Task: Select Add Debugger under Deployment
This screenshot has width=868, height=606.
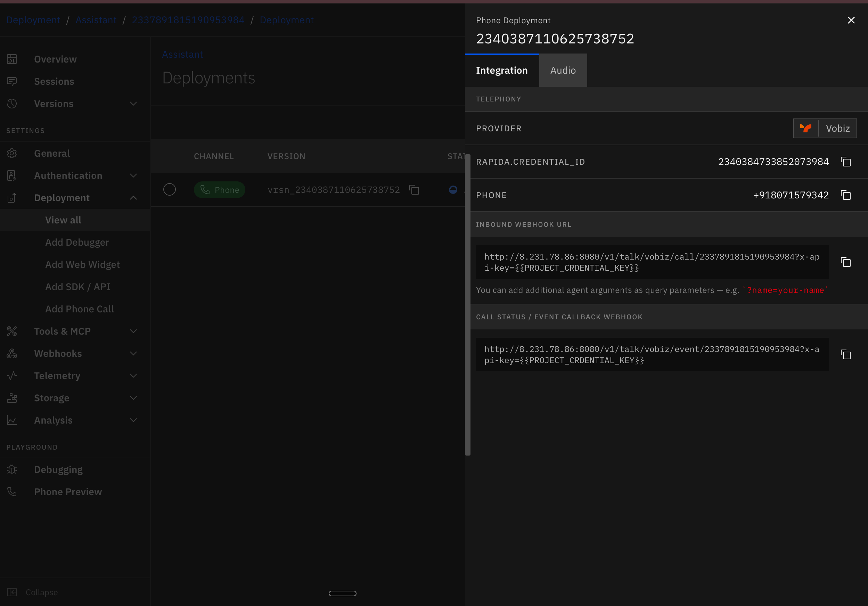Action: click(75, 242)
